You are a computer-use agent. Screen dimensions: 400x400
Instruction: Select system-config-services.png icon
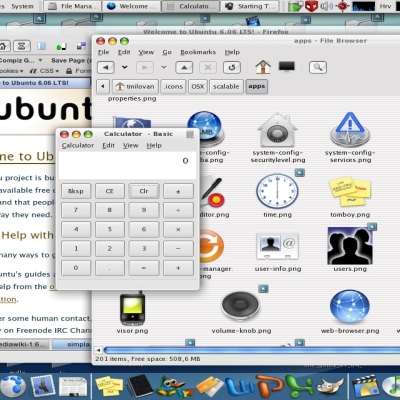350,130
